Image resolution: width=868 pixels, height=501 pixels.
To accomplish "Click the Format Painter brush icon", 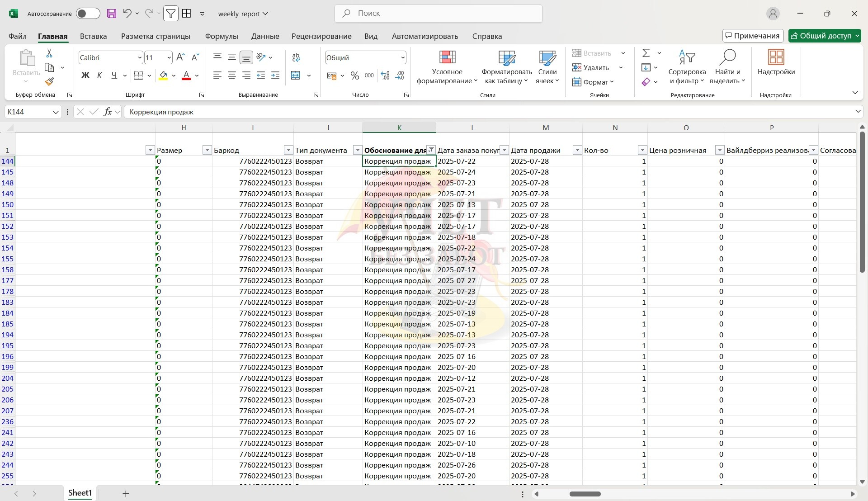I will point(49,82).
